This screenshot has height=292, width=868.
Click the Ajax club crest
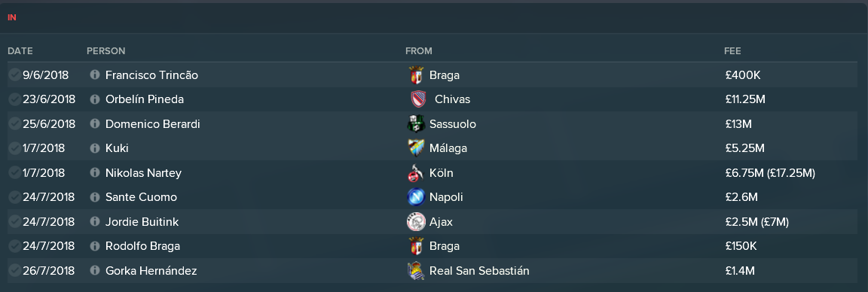click(x=415, y=222)
